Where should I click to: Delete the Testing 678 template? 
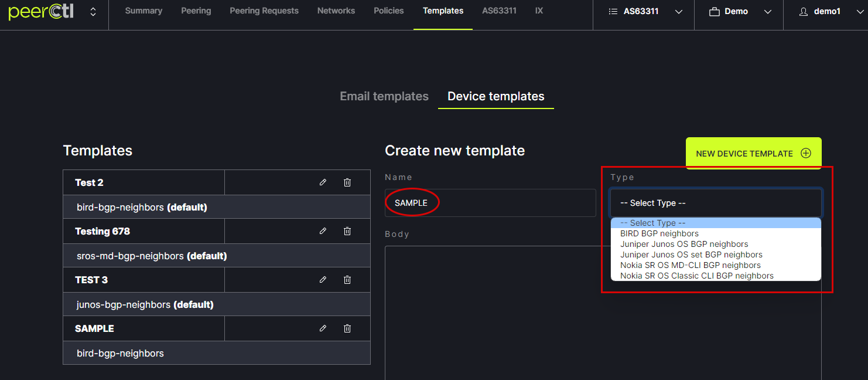(347, 231)
